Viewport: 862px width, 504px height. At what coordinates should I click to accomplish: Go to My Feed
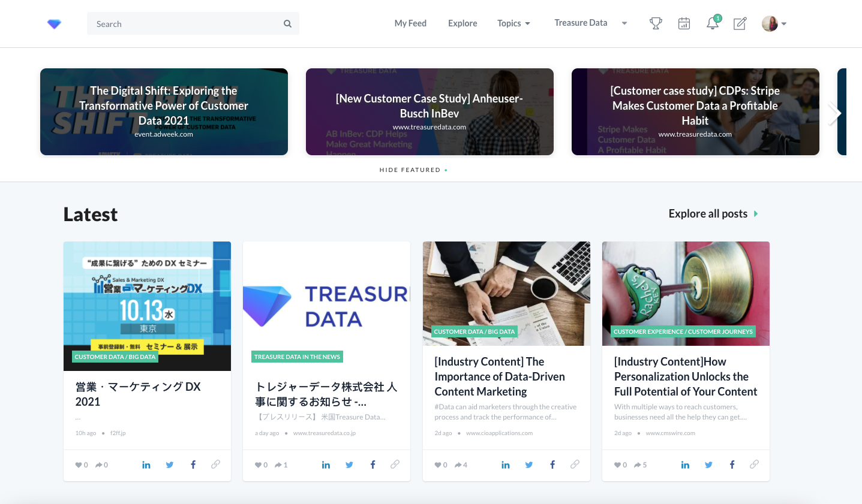[x=410, y=23]
